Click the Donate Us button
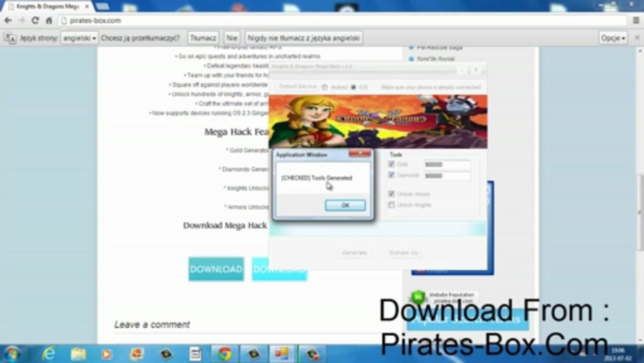Screen dimensions: 644x363 (403, 253)
